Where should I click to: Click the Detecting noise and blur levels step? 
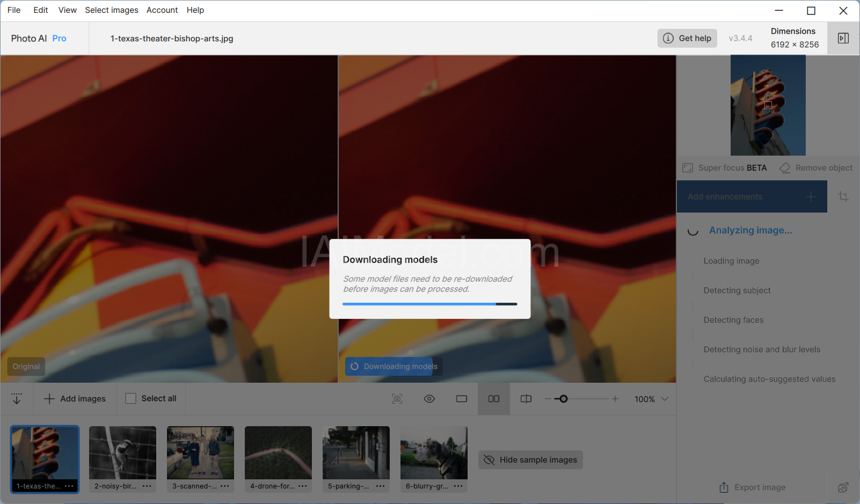click(x=762, y=349)
